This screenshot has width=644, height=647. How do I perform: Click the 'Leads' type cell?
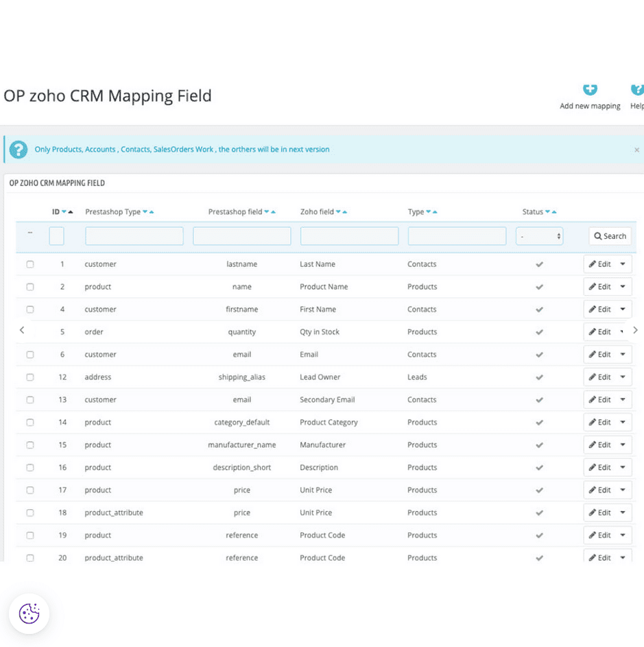pos(417,377)
